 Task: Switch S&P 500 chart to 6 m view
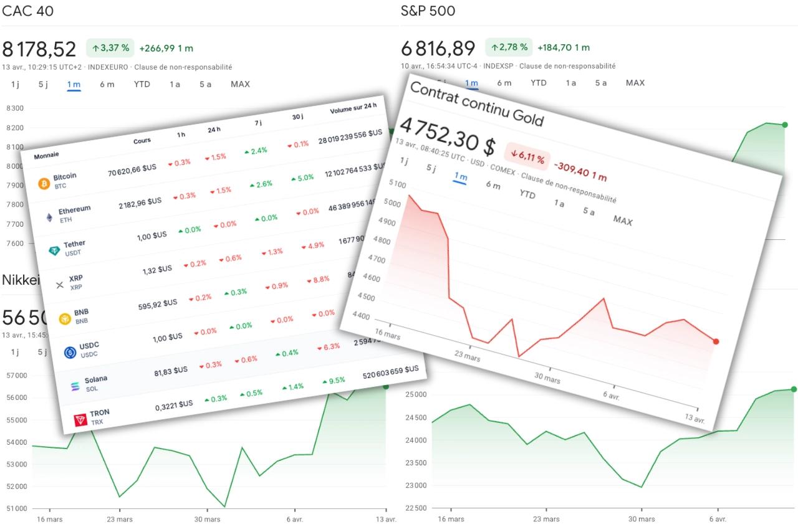[504, 82]
